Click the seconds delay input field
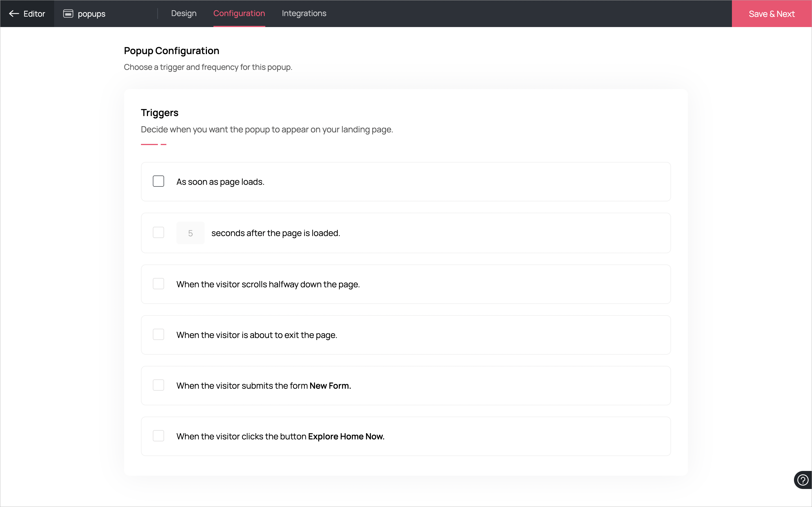 [190, 233]
